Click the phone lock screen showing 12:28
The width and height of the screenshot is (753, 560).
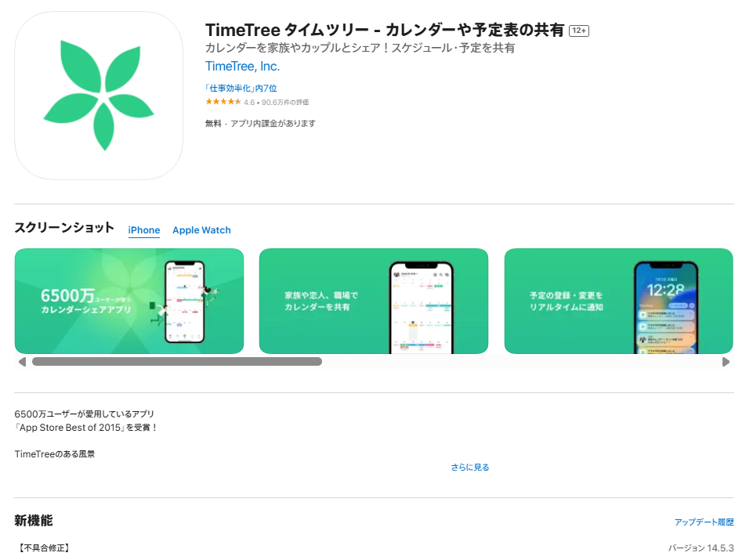click(665, 308)
